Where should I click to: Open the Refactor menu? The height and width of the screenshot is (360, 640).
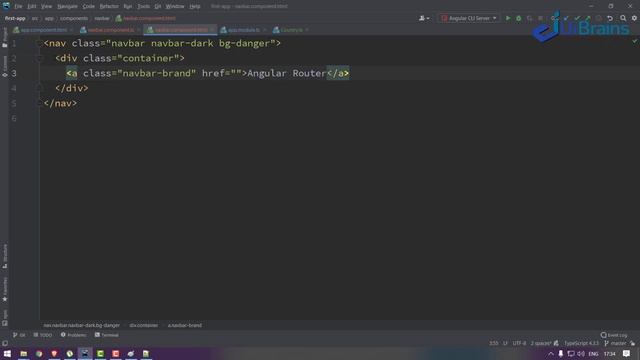tap(109, 7)
